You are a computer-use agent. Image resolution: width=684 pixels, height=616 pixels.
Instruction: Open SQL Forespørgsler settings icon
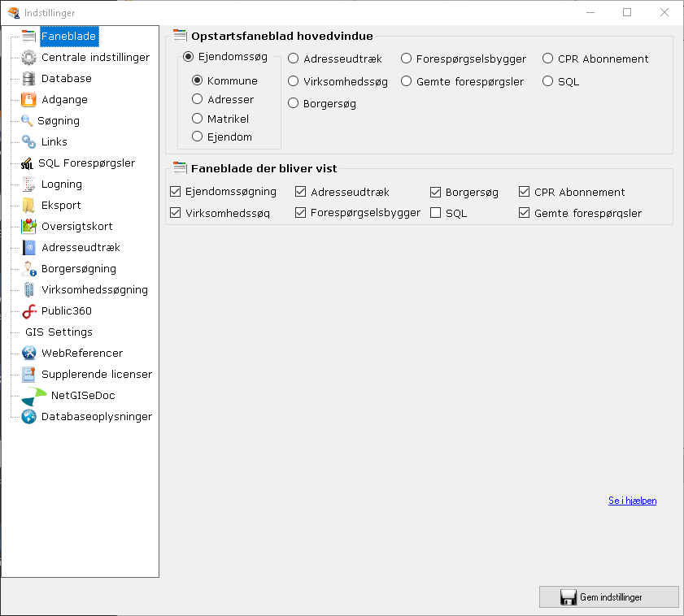coord(27,163)
